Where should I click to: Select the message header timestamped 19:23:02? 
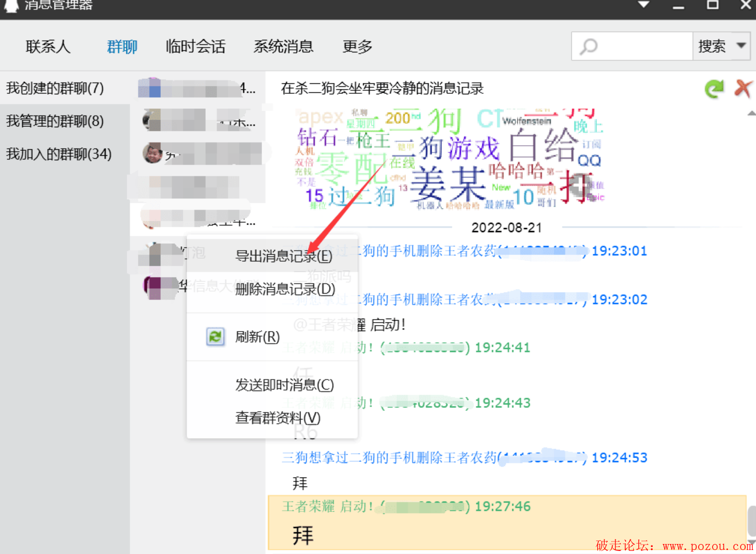pos(464,299)
